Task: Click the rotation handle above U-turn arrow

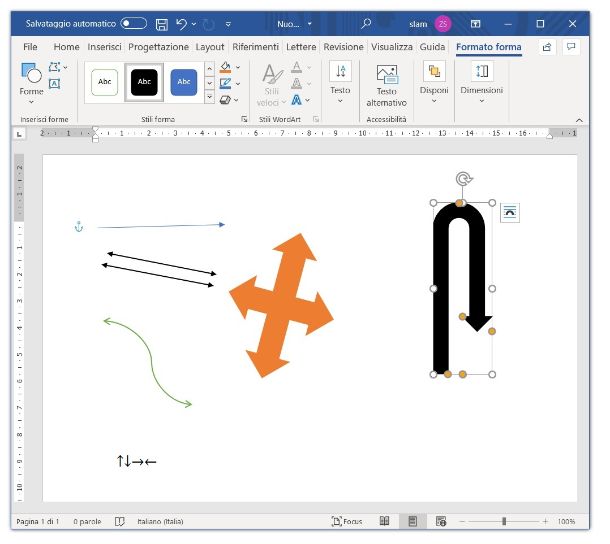Action: coord(463,179)
